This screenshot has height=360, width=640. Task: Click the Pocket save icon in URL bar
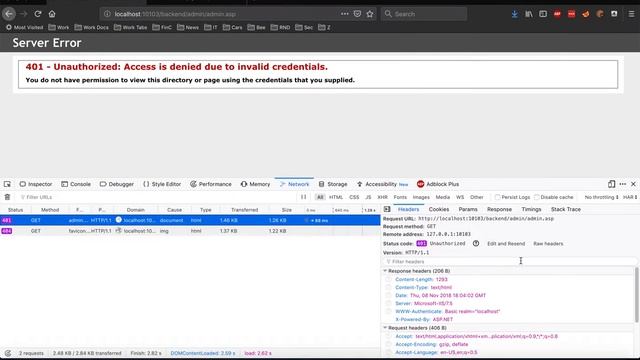pos(357,14)
